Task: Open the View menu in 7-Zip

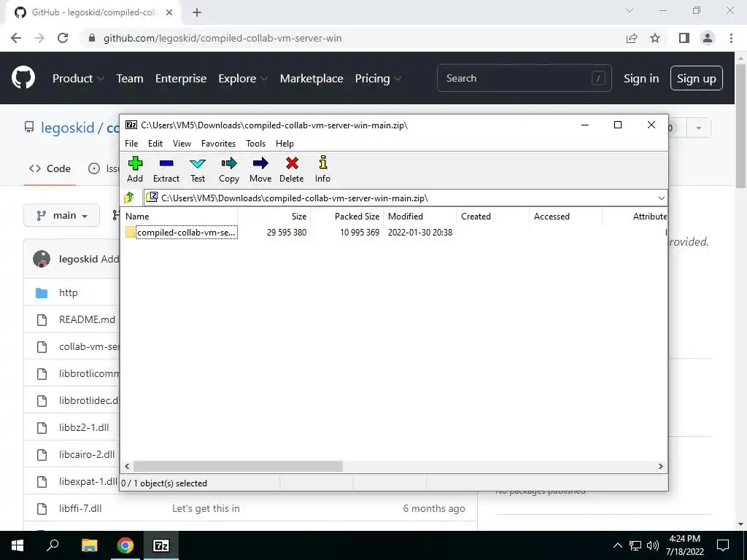Action: tap(182, 144)
